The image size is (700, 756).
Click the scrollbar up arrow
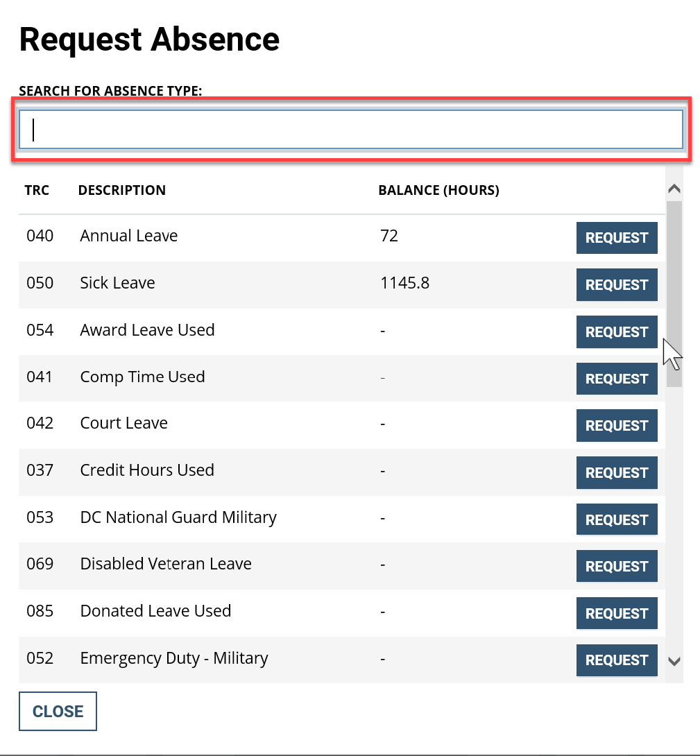(x=674, y=188)
